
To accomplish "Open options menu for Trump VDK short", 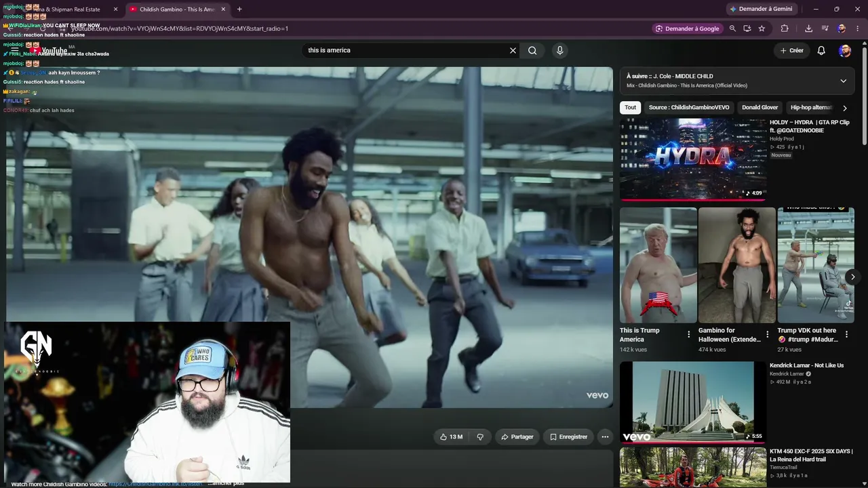I will [846, 335].
